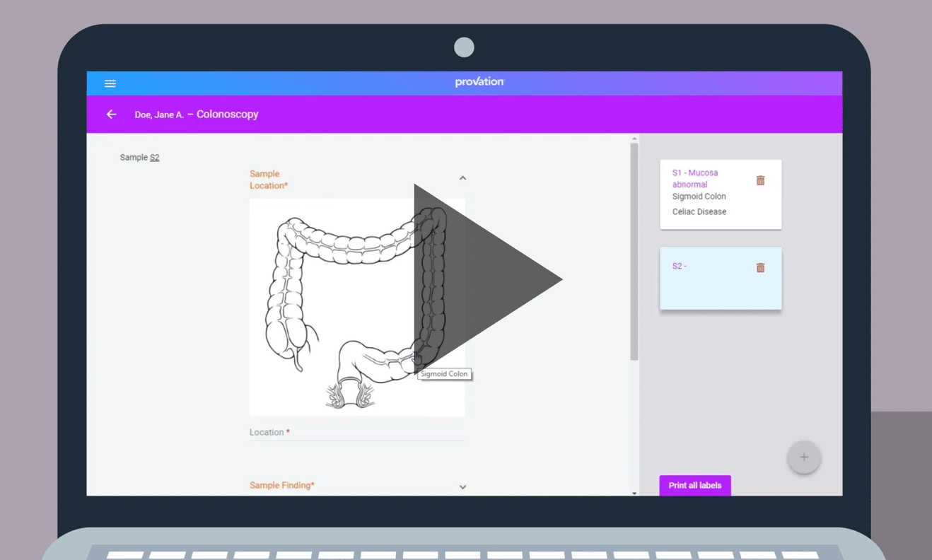Delete sample S1 with trash icon
Image resolution: width=932 pixels, height=560 pixels.
(760, 180)
